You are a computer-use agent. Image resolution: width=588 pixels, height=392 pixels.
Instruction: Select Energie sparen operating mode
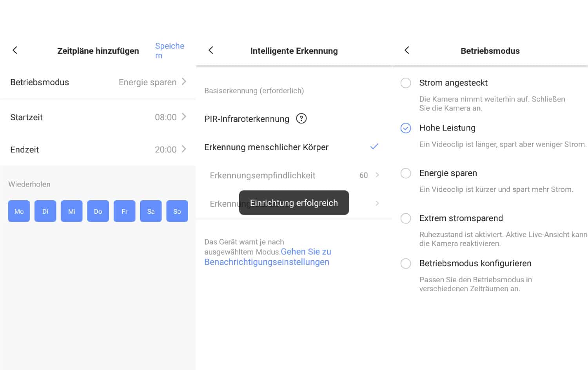click(x=406, y=173)
